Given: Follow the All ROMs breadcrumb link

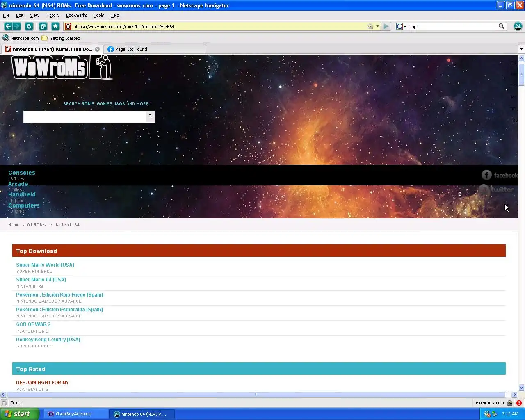Looking at the screenshot, I should (x=37, y=225).
